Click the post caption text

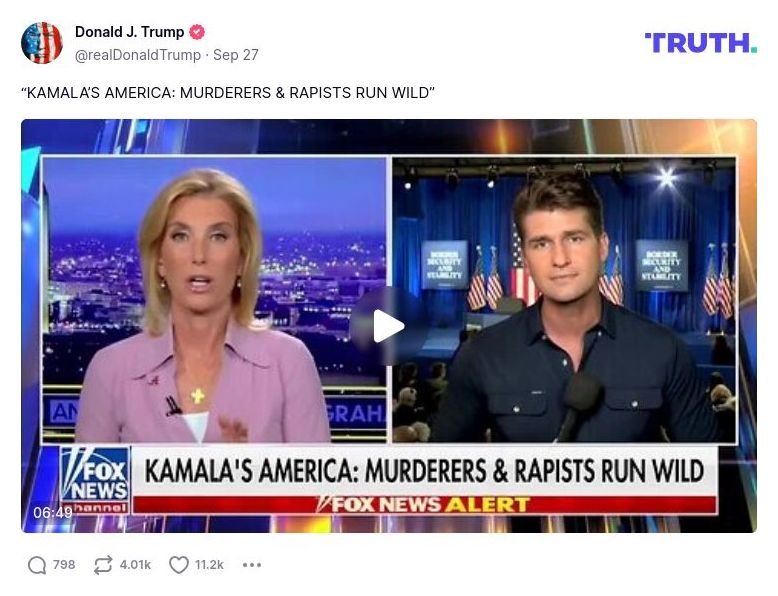coord(228,93)
